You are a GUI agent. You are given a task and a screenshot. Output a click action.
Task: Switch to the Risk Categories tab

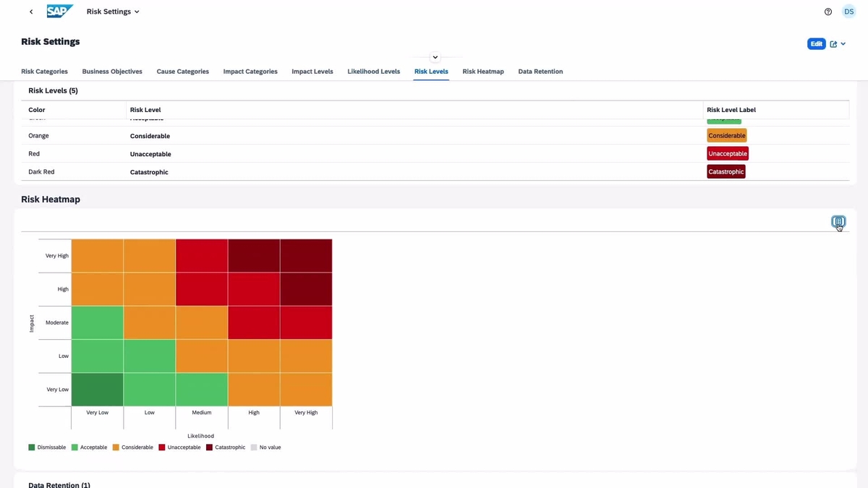44,71
